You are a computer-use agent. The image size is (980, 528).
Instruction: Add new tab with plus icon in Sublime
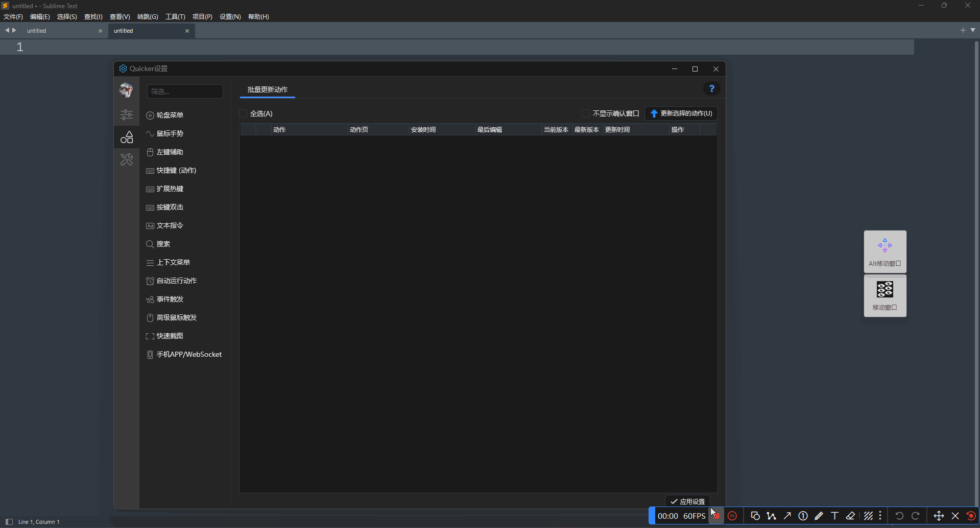pos(963,30)
